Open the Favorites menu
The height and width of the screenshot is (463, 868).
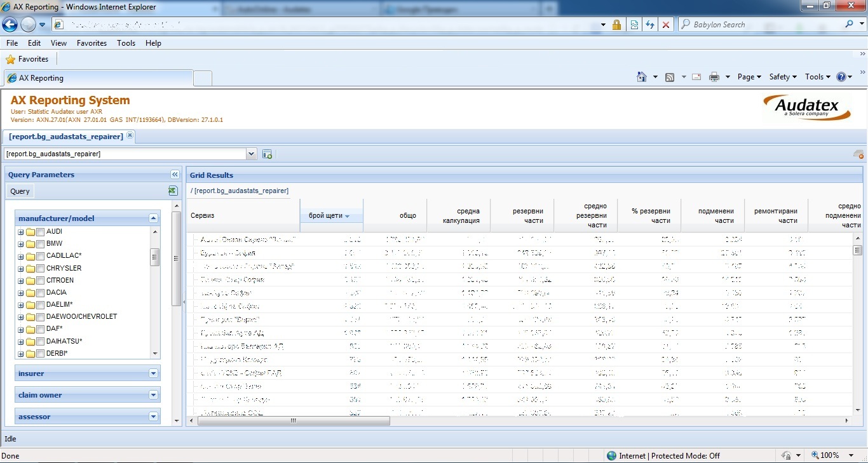(x=92, y=43)
